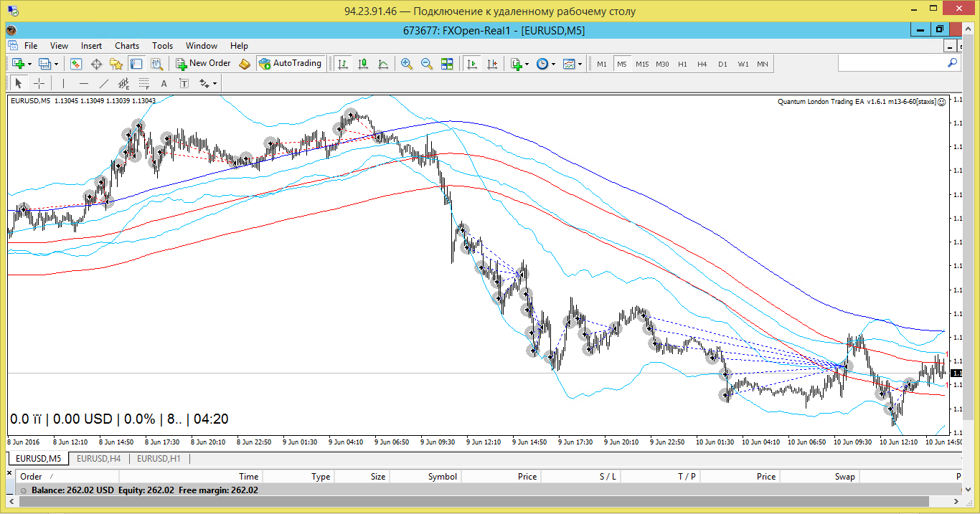Switch timeframe to D1
980x514 pixels.
[722, 64]
